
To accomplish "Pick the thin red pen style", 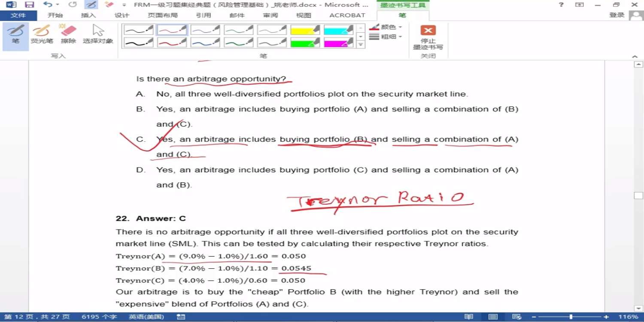I will tap(172, 30).
